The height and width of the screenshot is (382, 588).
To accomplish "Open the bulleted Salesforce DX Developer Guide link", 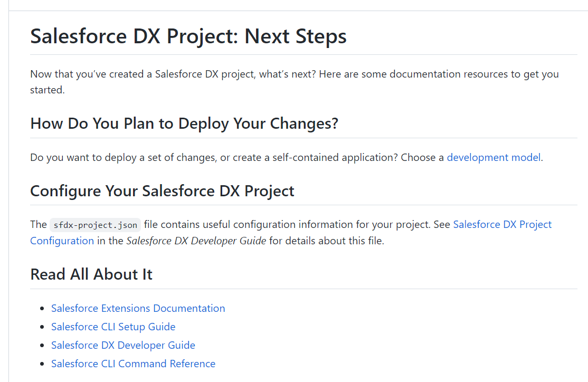I will tap(123, 345).
